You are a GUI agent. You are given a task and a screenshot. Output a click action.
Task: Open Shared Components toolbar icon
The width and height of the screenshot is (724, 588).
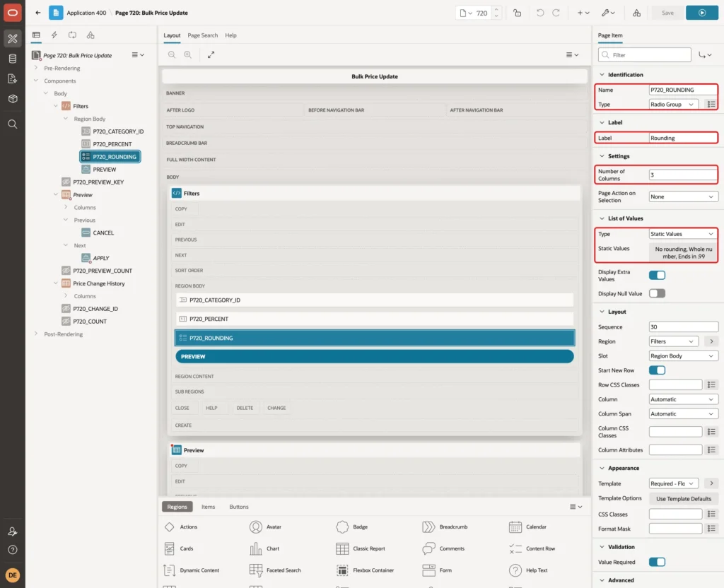pyautogui.click(x=637, y=13)
